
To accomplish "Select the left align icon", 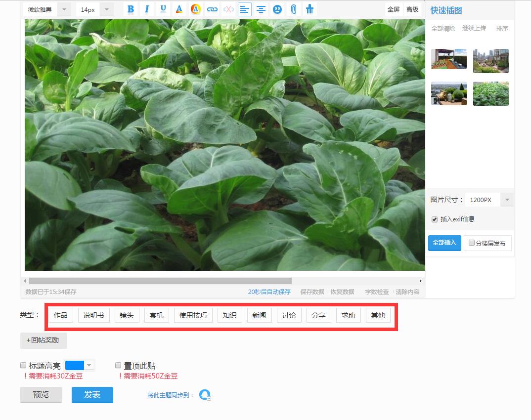I will pos(245,8).
